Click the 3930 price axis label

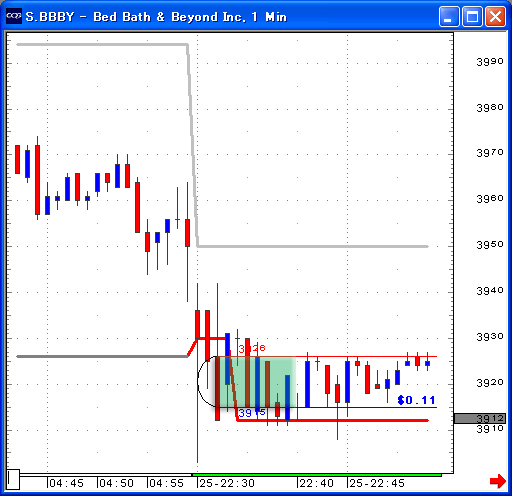[x=490, y=337]
